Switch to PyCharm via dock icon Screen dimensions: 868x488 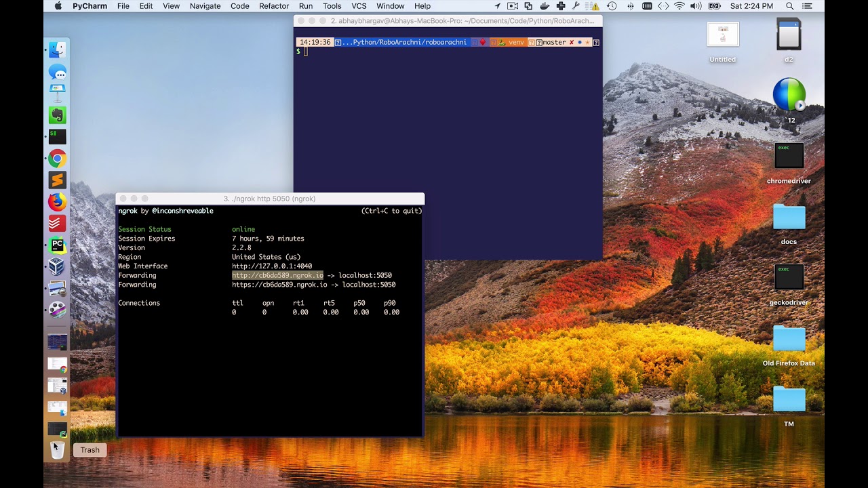click(x=58, y=245)
